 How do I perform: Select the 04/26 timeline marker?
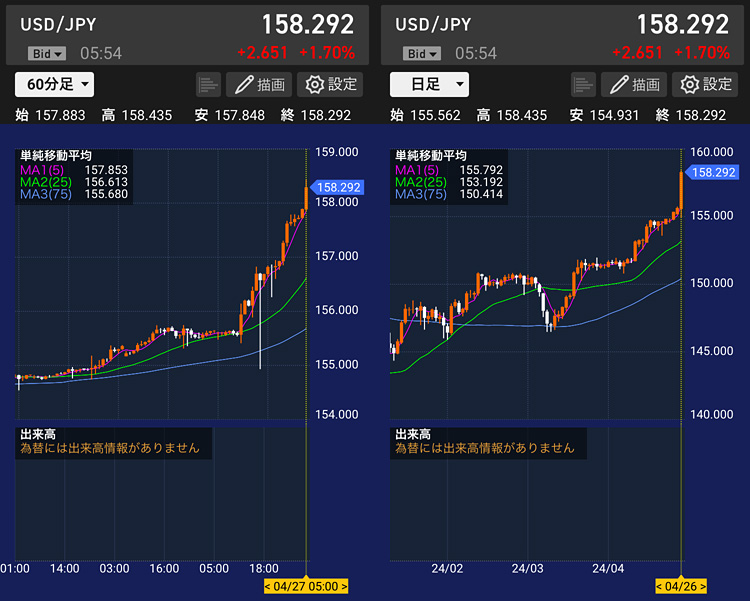point(681,586)
